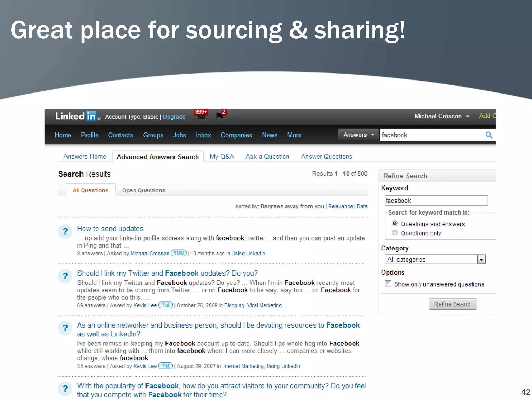Open Ask a Question tab
This screenshot has height=399, width=532.
point(267,156)
